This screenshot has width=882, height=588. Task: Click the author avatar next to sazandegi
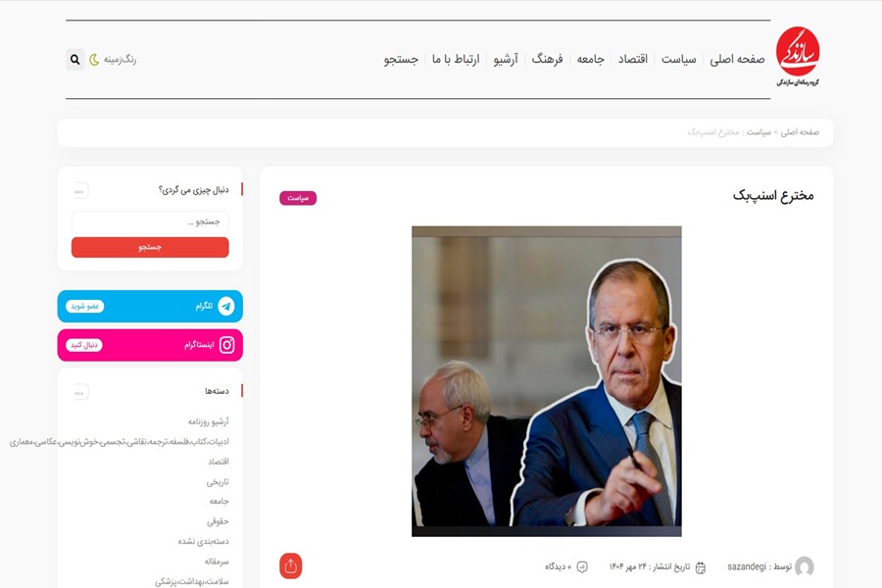pos(805,566)
